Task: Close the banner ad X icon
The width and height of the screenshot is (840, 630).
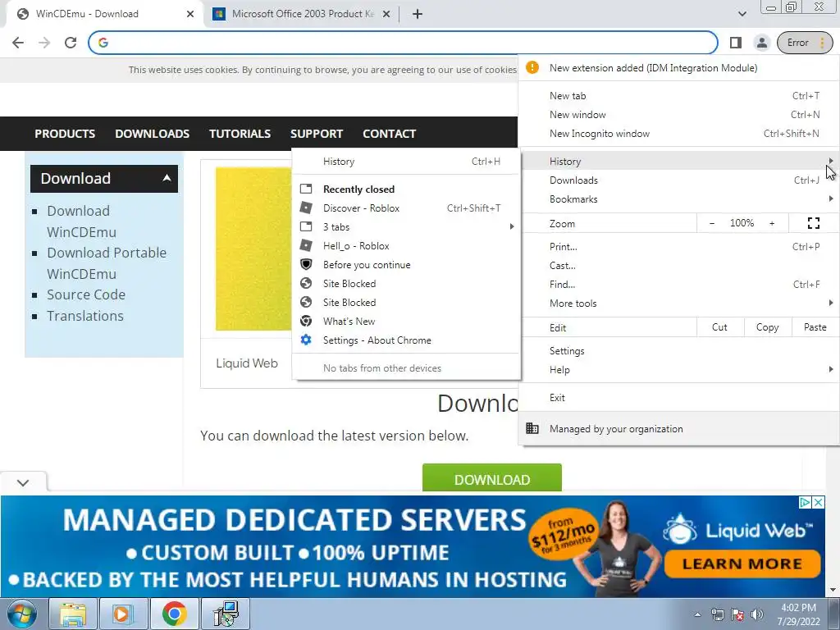Action: [x=818, y=503]
